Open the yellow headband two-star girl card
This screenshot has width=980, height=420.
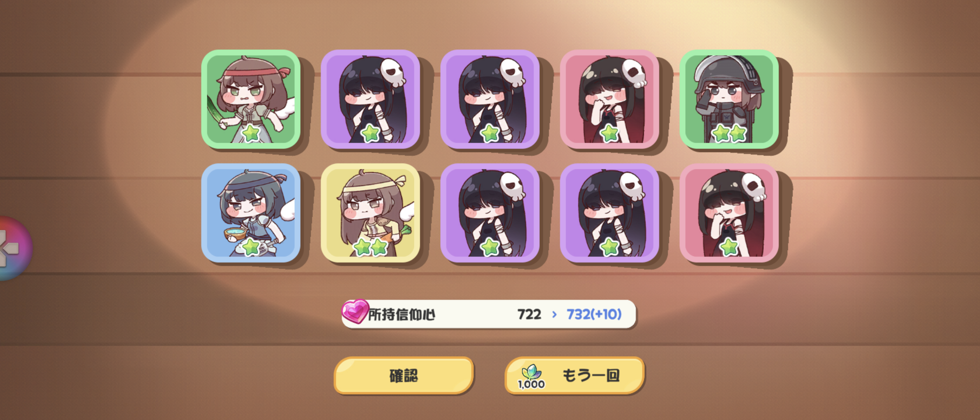(370, 213)
